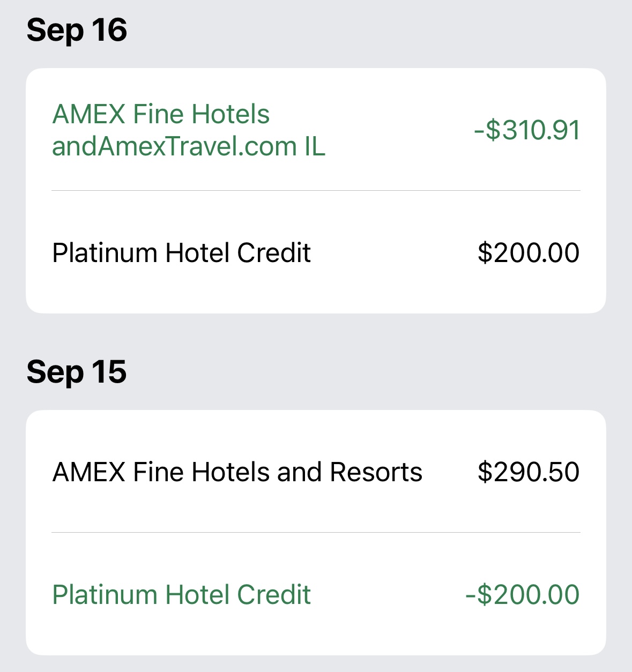The width and height of the screenshot is (632, 672).
Task: Tap the Sep 16 date header
Action: click(x=77, y=30)
